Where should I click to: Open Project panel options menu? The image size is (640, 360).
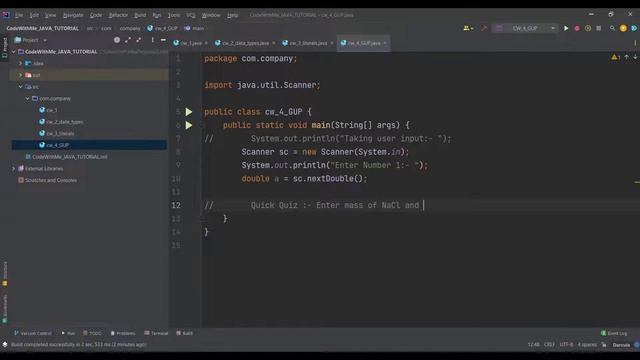pos(152,40)
